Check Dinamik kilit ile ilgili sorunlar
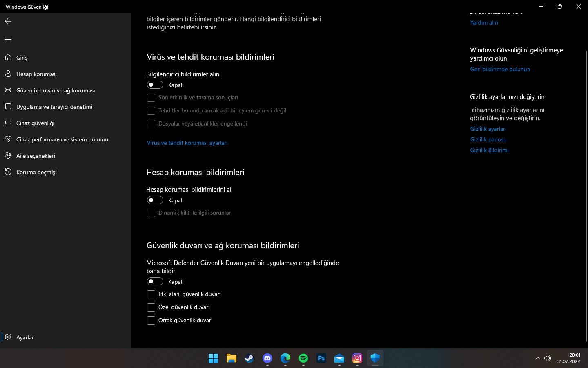The height and width of the screenshot is (368, 588). [151, 213]
